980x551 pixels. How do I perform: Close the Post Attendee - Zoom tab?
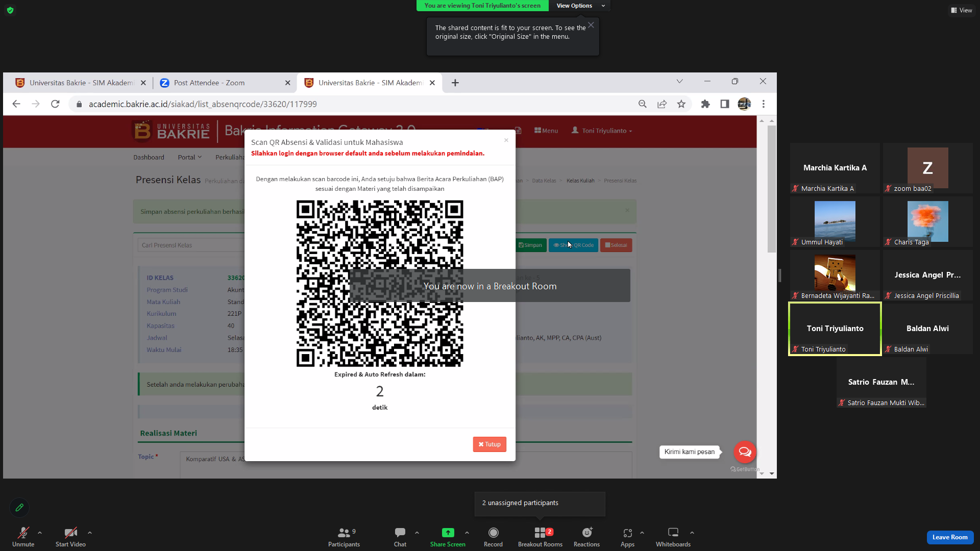[287, 83]
